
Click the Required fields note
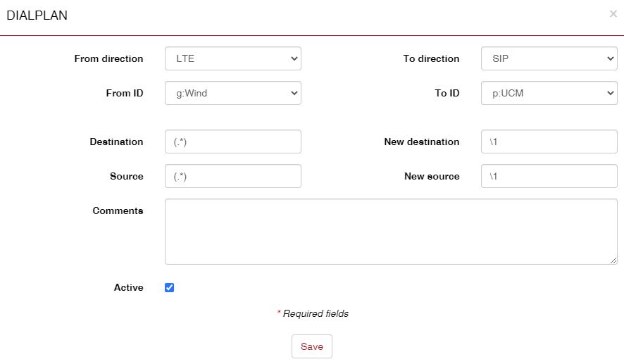315,313
